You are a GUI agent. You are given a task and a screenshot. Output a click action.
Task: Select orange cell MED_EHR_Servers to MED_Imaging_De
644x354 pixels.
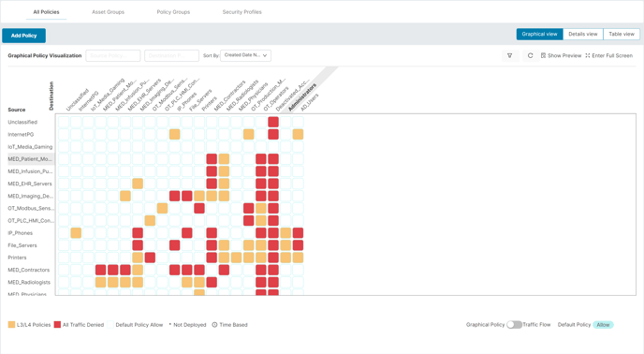click(138, 184)
